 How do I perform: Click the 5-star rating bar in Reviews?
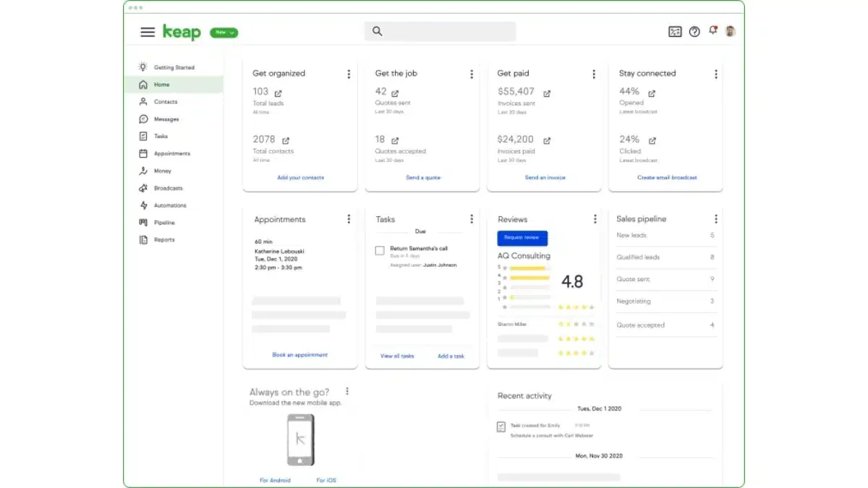coord(530,267)
